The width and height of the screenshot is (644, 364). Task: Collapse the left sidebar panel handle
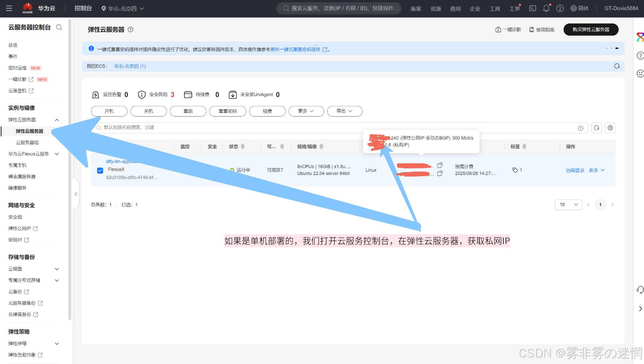coord(76,194)
